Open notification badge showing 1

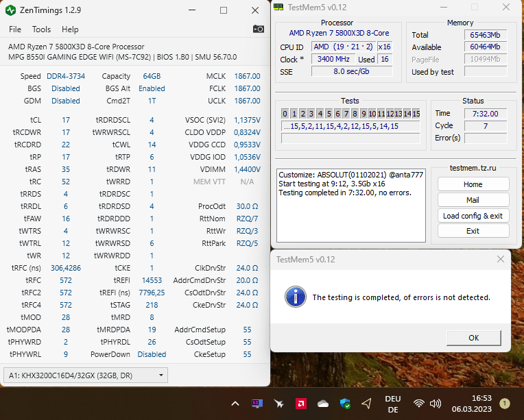click(505, 404)
